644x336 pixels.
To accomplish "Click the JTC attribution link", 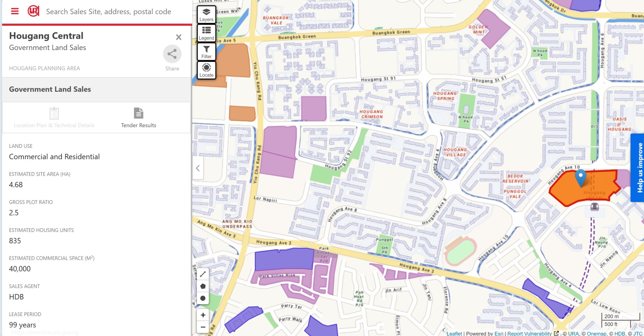I will pos(638,333).
